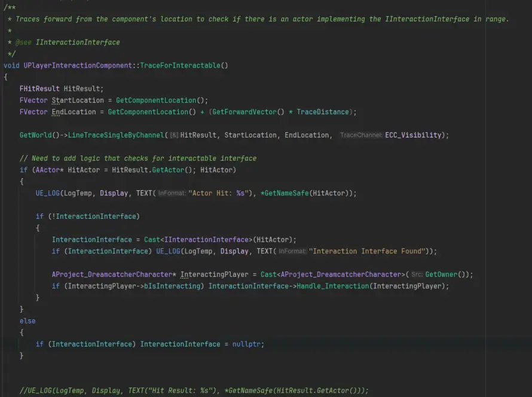This screenshot has width=532, height=397.
Task: Click the Src inlay hint before GetOwner
Action: click(416, 274)
